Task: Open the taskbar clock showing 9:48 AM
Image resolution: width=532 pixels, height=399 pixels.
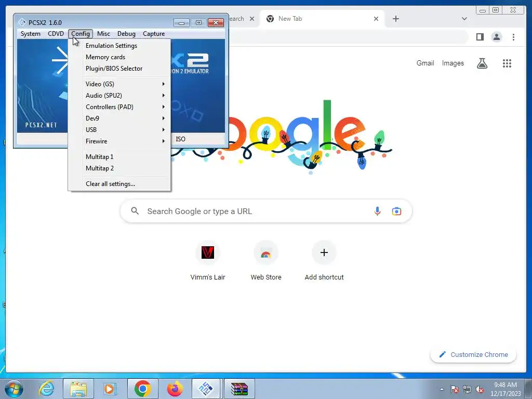Action: pos(506,389)
